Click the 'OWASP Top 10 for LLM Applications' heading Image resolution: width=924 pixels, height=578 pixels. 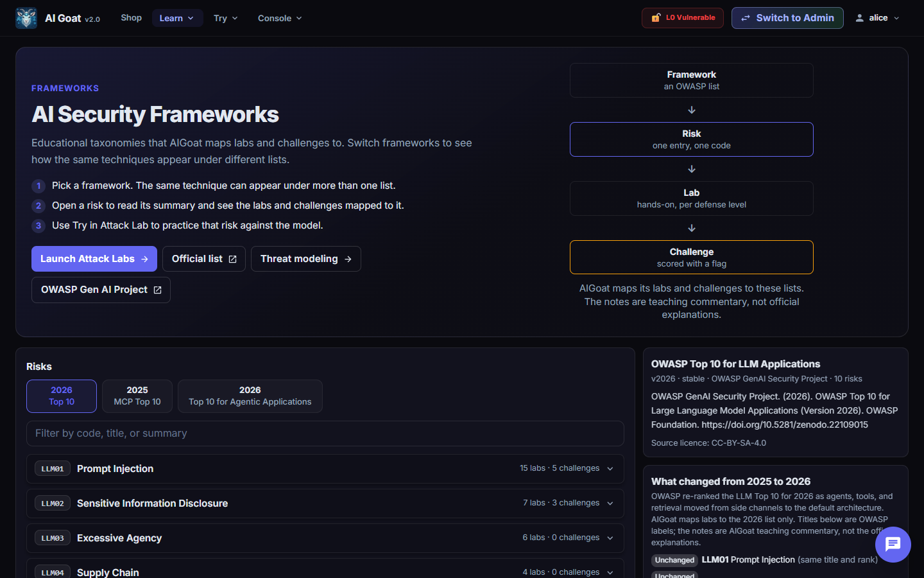point(735,364)
